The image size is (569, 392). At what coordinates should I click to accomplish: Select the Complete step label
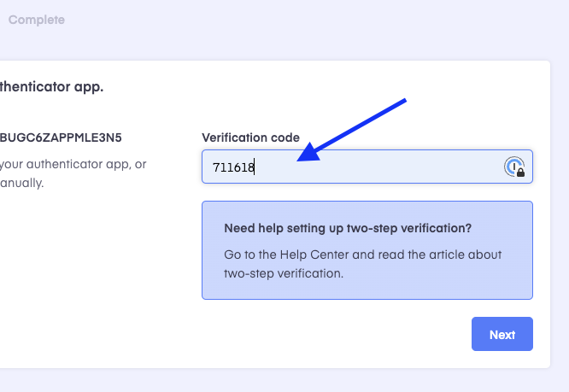coord(37,20)
